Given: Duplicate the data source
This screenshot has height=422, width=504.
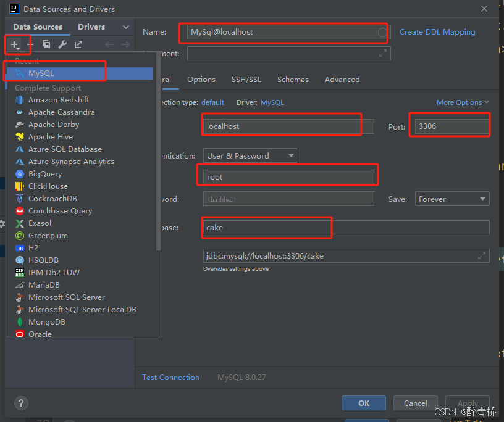Looking at the screenshot, I should [47, 44].
